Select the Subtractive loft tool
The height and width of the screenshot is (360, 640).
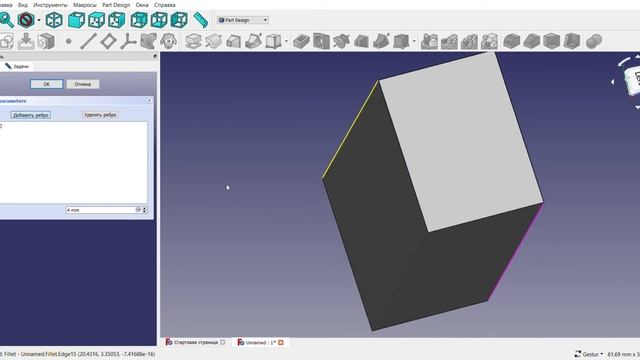pyautogui.click(x=361, y=41)
